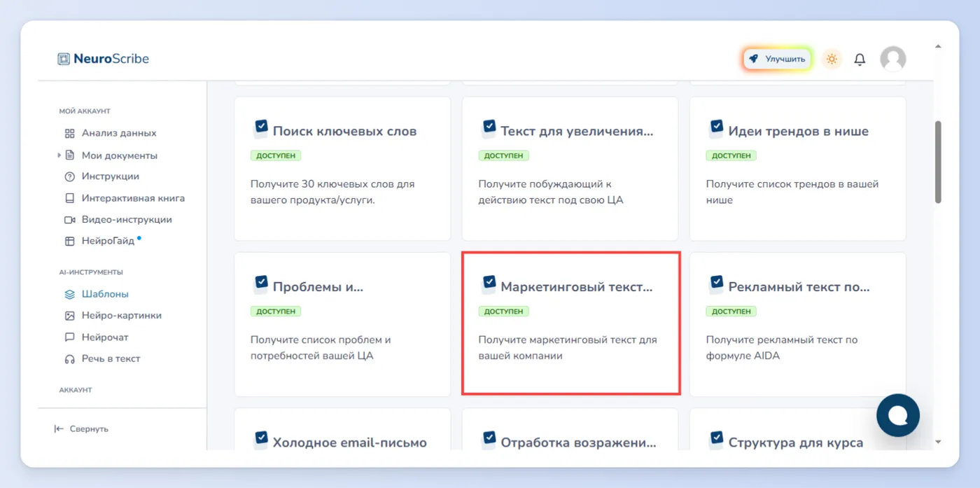
Task: Toggle the light theme sun icon
Action: [x=832, y=60]
